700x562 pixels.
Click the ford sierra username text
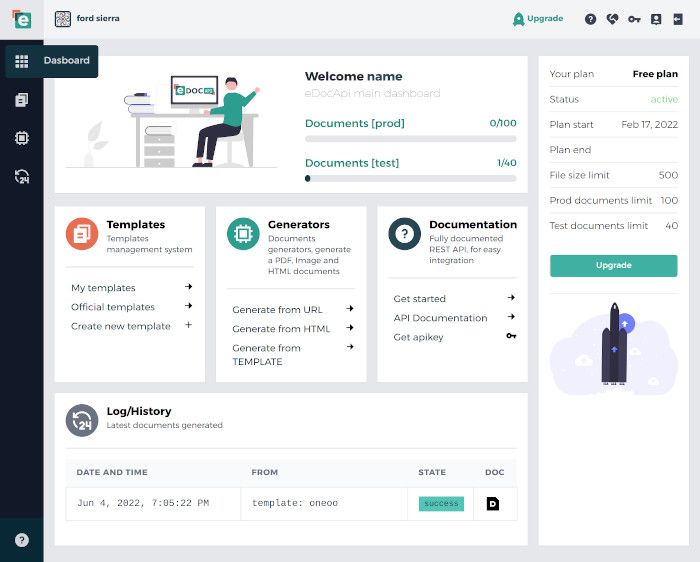pos(98,18)
